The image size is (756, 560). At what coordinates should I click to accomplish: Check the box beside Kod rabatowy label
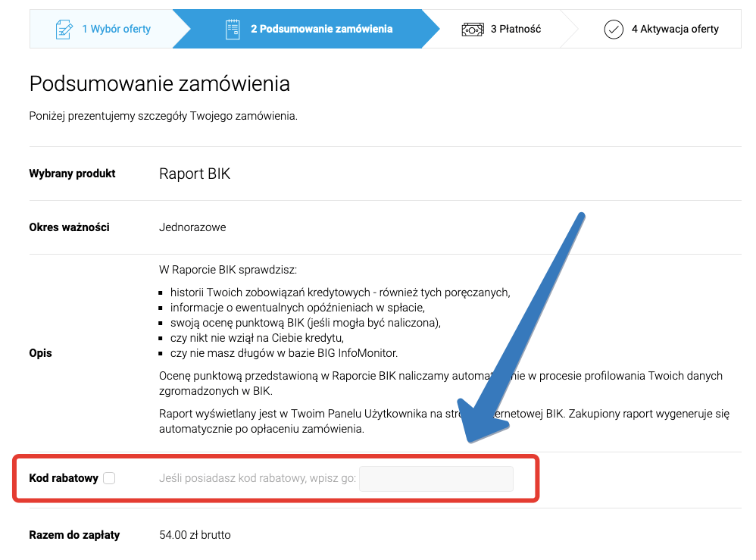(x=109, y=478)
